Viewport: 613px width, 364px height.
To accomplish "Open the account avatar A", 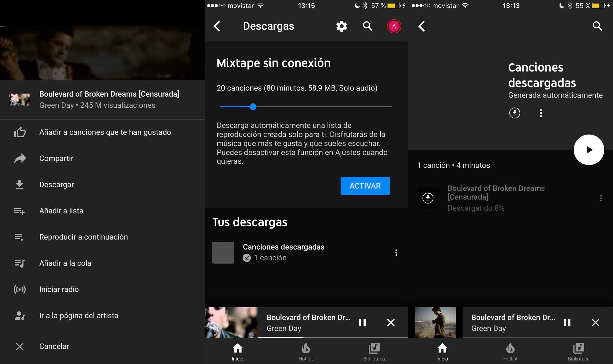I will [394, 26].
